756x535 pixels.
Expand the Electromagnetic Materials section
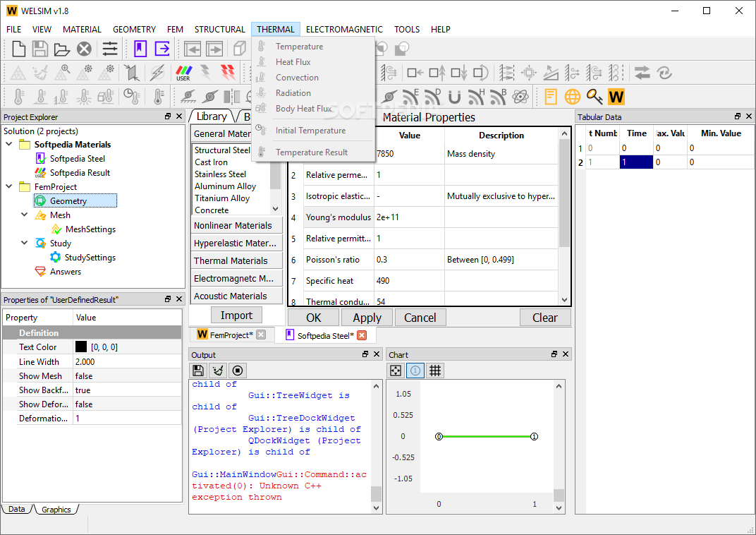(x=236, y=278)
